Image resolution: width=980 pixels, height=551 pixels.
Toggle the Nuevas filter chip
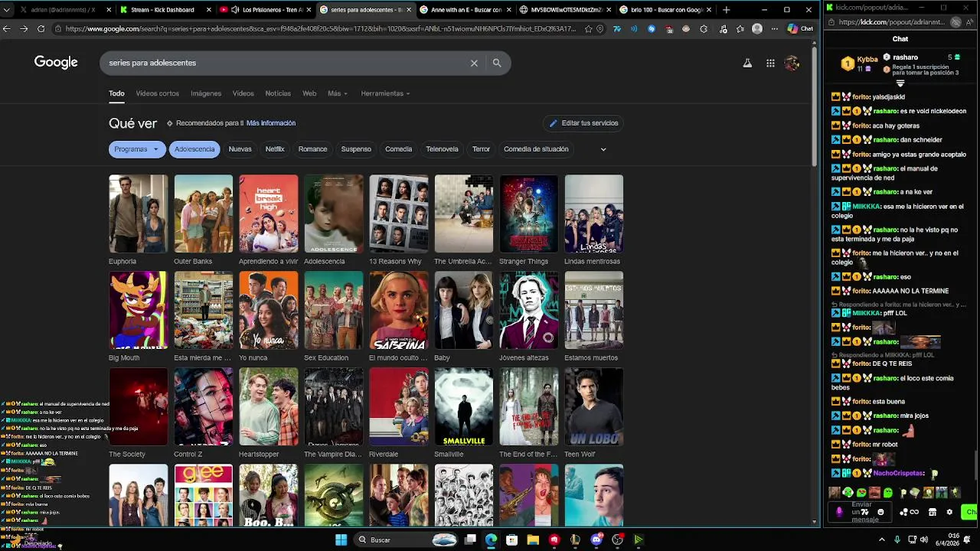tap(240, 149)
